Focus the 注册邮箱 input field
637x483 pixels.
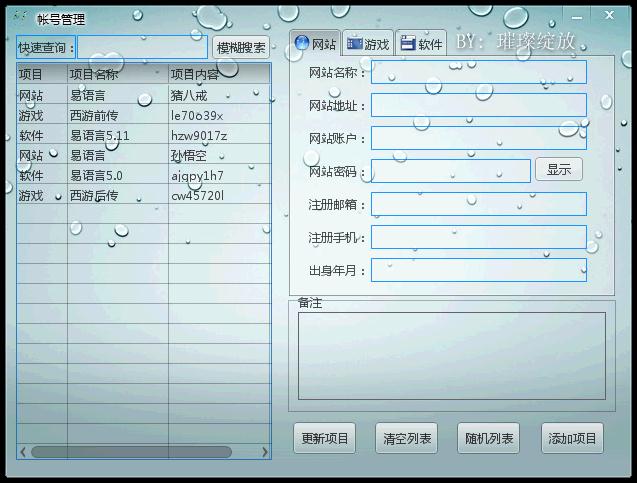[479, 204]
